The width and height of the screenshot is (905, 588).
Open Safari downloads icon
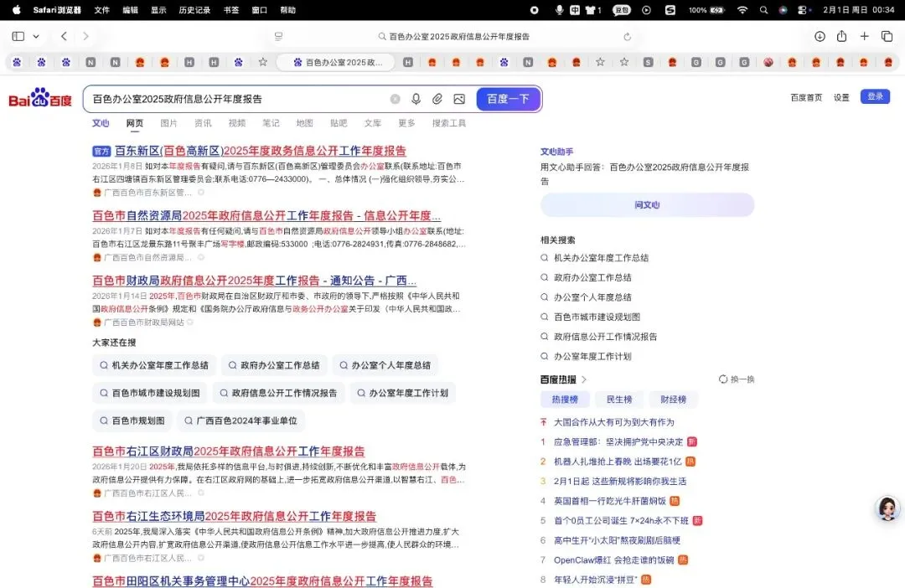tap(819, 36)
